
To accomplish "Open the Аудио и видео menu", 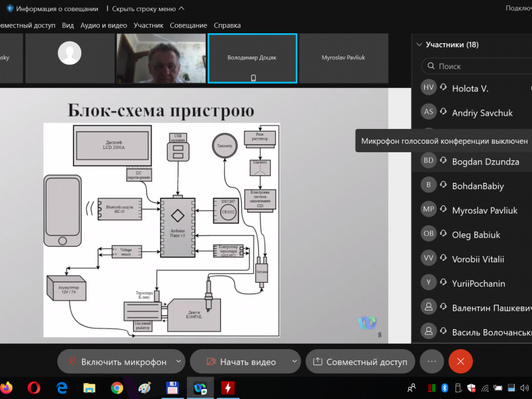I will click(x=104, y=25).
